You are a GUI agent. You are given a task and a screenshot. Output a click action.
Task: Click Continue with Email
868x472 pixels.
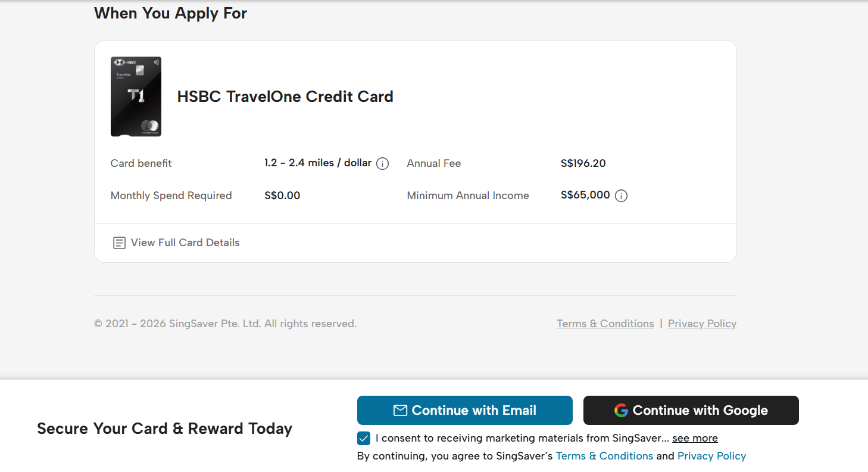(464, 410)
